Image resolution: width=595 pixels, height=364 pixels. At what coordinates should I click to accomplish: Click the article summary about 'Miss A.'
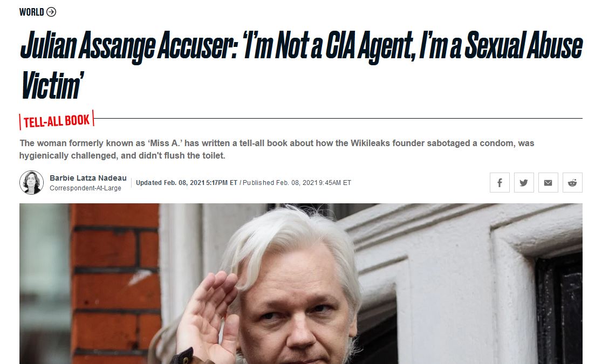point(277,149)
